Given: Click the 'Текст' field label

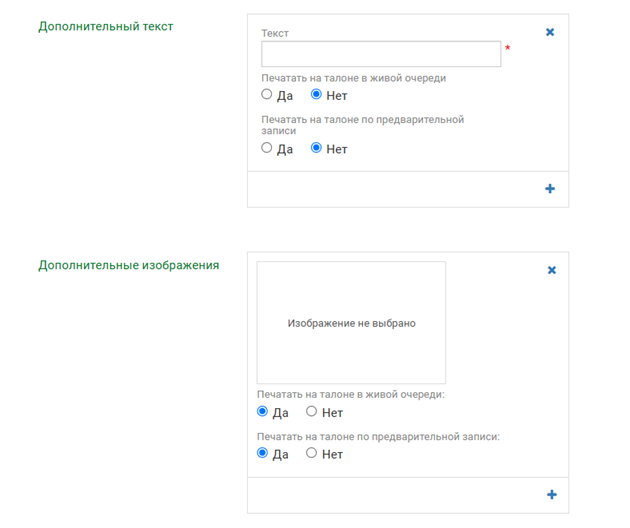Looking at the screenshot, I should 275,33.
